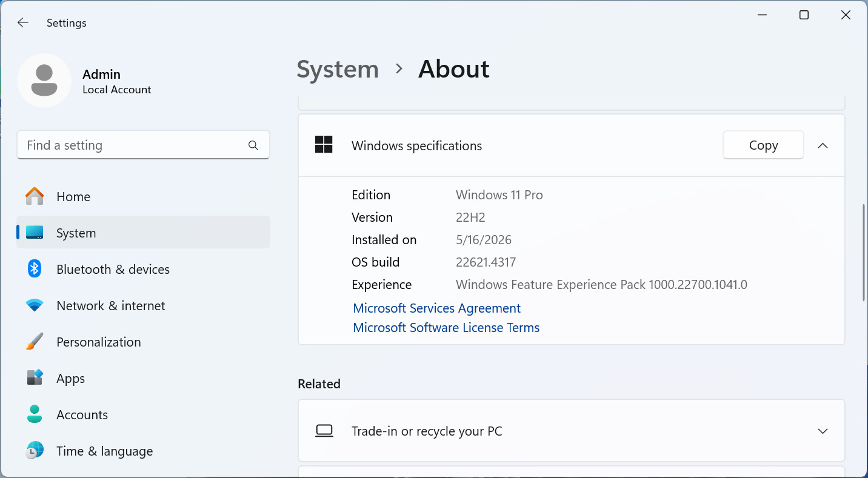Screen dimensions: 868x478
Task: Click the Admin user avatar icon
Action: [x=44, y=81]
